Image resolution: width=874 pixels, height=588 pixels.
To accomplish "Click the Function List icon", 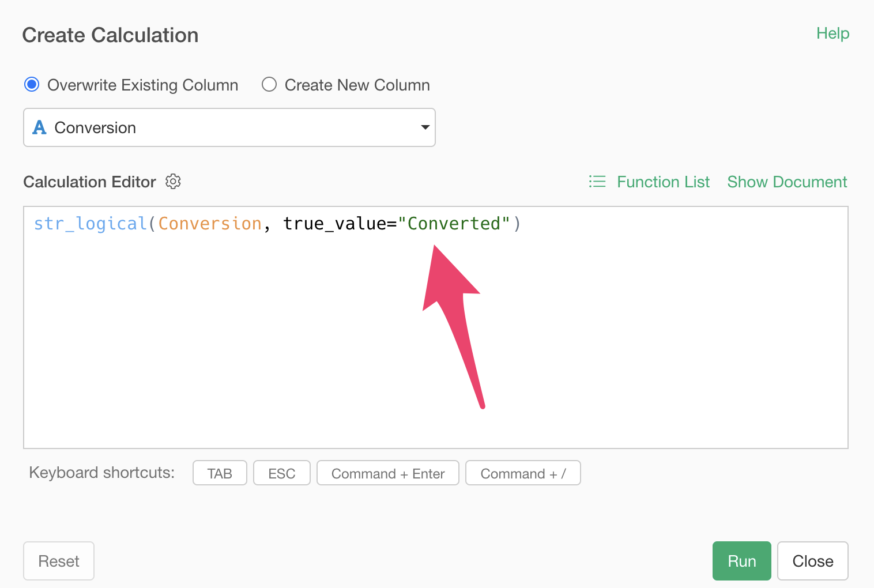I will [597, 182].
